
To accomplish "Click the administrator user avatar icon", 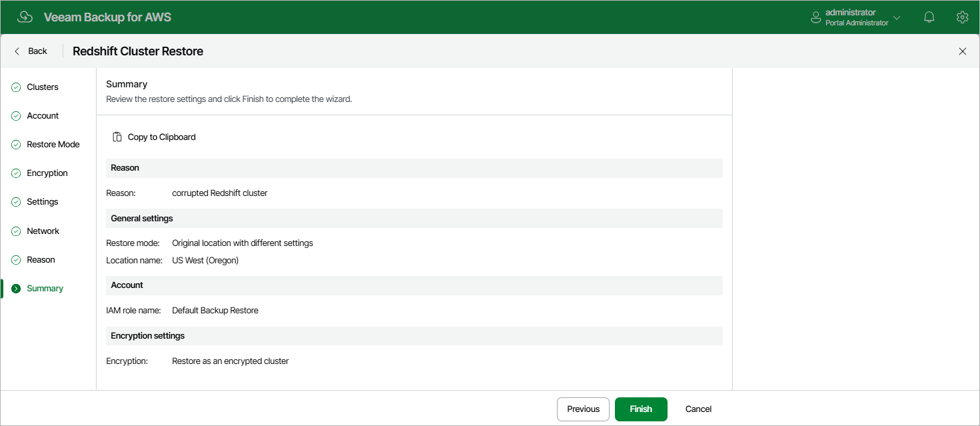I will click(x=815, y=17).
